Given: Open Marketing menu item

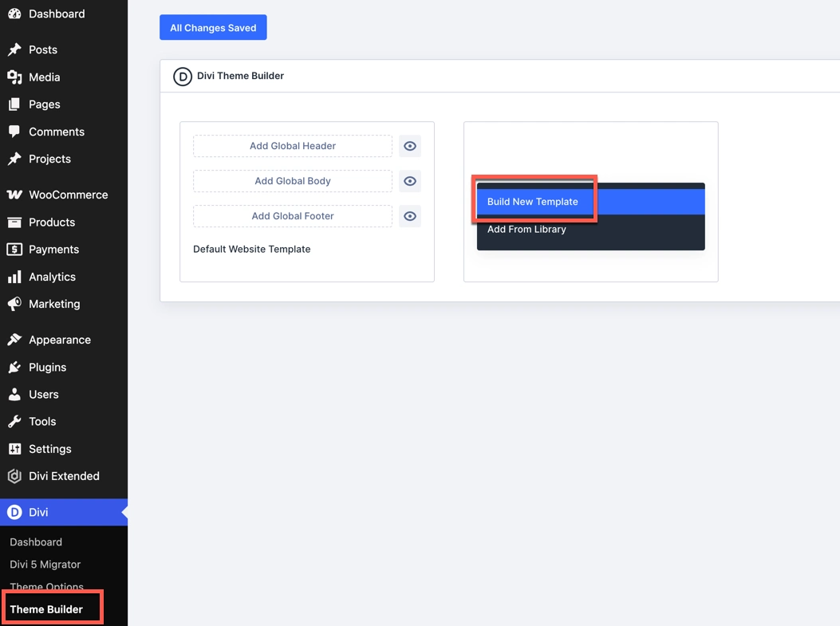Looking at the screenshot, I should 64,304.
